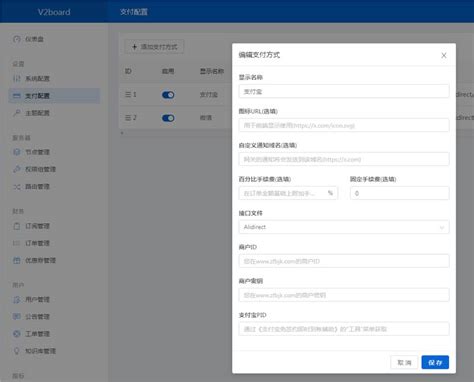
Task: Click the 添加支付方式 button
Action: coord(154,47)
